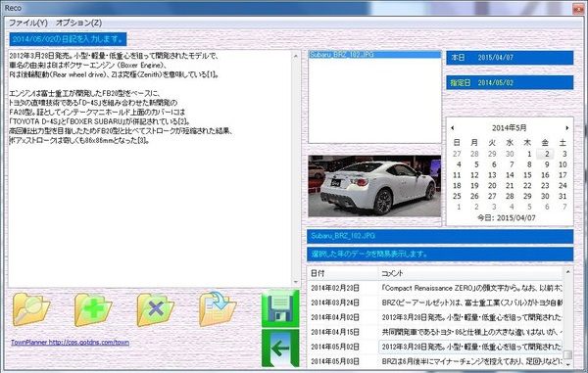Open the ファイル(Y) menu
This screenshot has height=373, width=588.
pos(28,23)
